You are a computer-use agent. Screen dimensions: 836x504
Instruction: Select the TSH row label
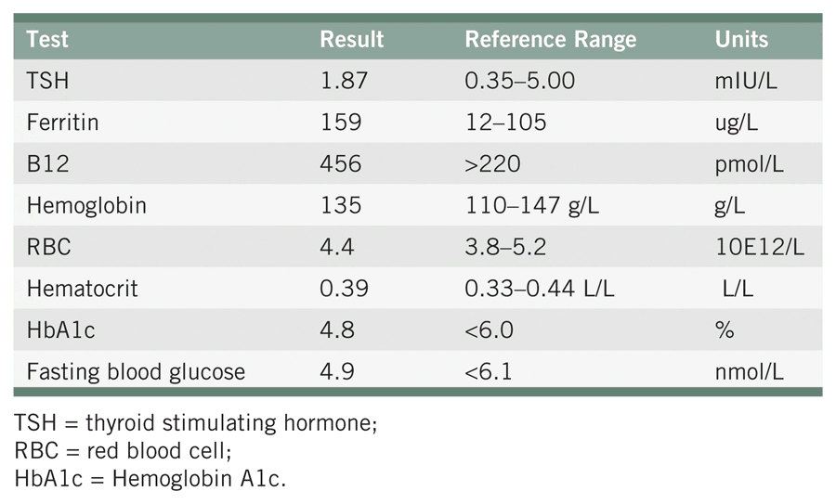pos(47,81)
